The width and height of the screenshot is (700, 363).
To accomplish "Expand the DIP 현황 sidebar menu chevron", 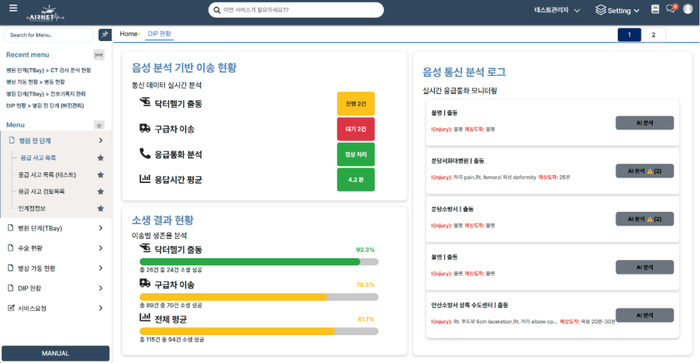I will pyautogui.click(x=100, y=288).
